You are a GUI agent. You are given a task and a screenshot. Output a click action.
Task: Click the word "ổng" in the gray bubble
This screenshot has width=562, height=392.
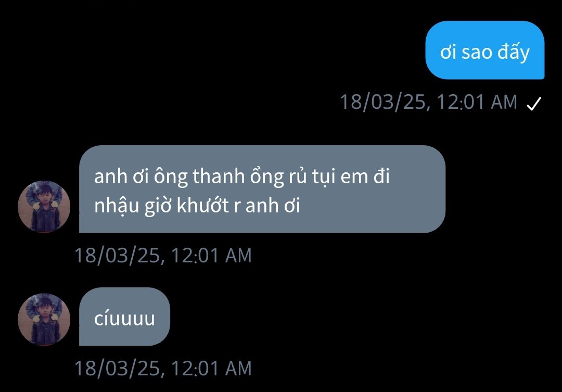tap(266, 178)
